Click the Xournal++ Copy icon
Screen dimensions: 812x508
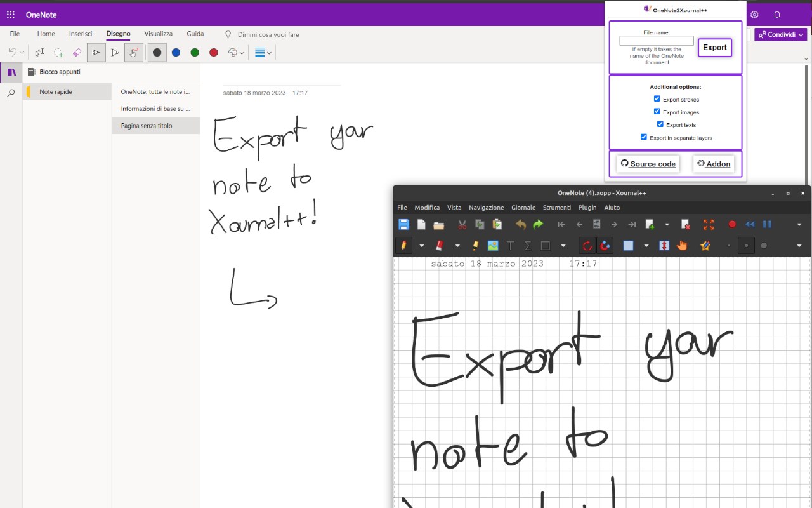tap(480, 224)
